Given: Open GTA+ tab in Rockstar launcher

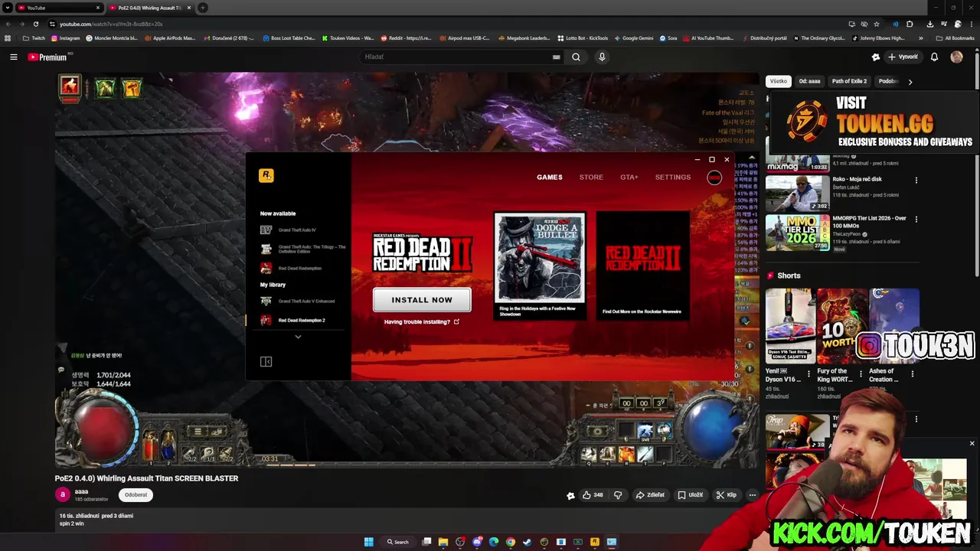Looking at the screenshot, I should pos(629,177).
